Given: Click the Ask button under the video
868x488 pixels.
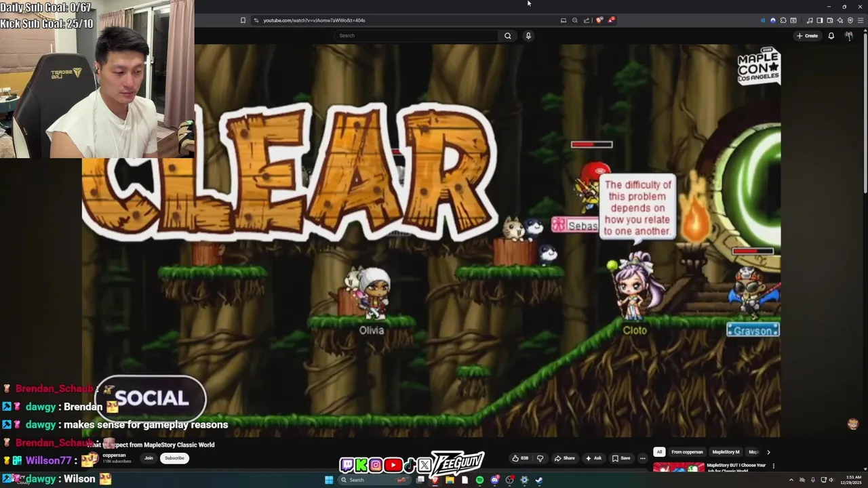Looking at the screenshot, I should pyautogui.click(x=593, y=458).
